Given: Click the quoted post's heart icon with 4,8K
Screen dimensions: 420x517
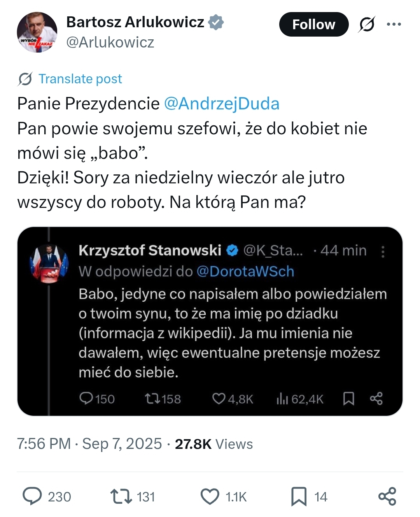Looking at the screenshot, I should (x=219, y=398).
